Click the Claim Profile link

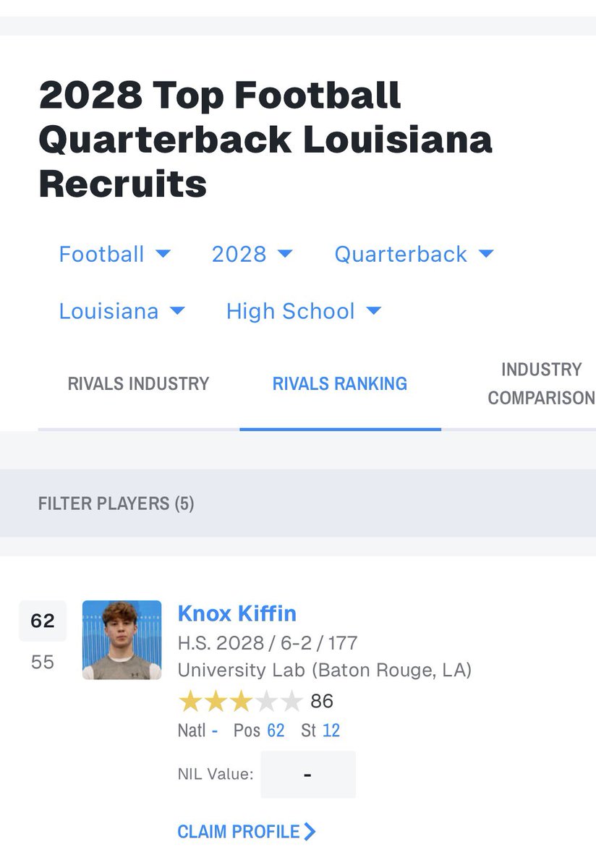(x=247, y=832)
